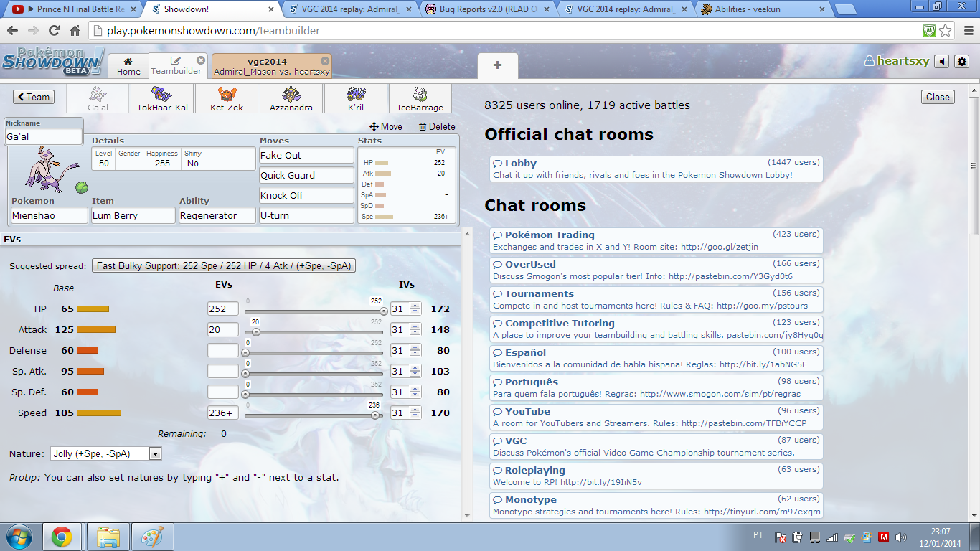The image size is (980, 551).
Task: Join the Pokémon Trading room
Action: pos(656,240)
